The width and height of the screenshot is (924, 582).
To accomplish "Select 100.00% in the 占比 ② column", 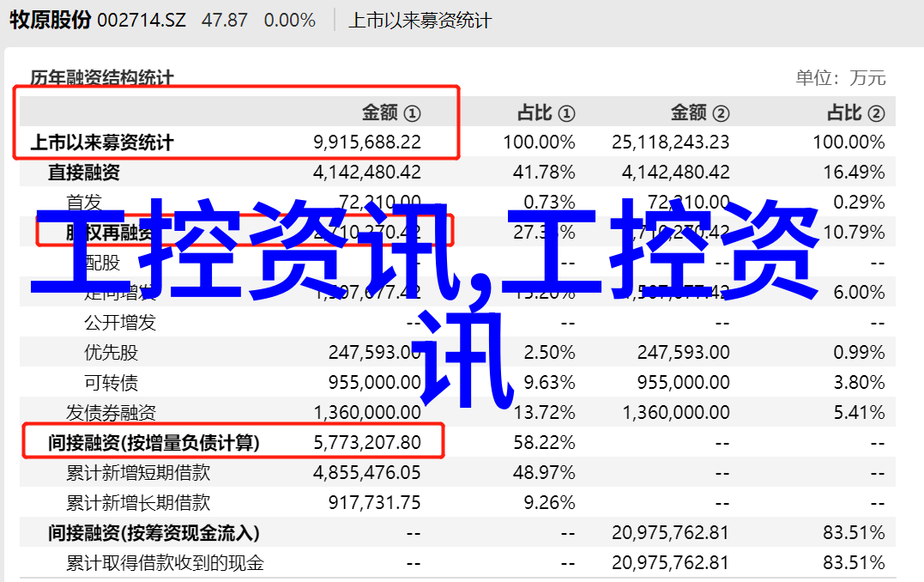I will (849, 142).
